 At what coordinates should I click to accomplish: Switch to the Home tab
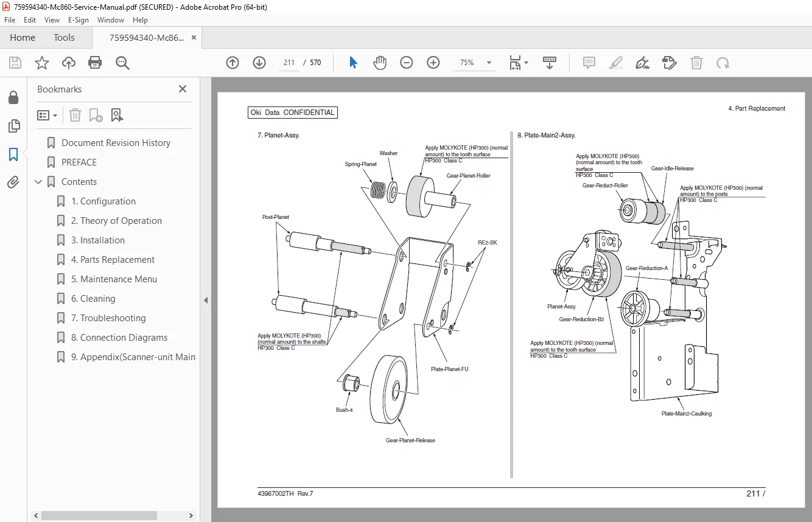23,38
